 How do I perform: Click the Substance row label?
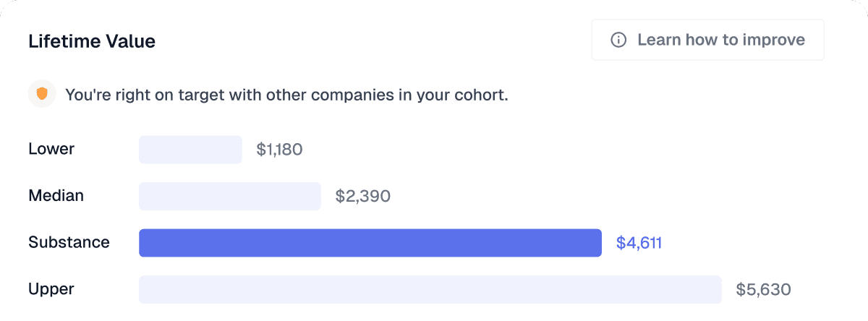coord(69,242)
